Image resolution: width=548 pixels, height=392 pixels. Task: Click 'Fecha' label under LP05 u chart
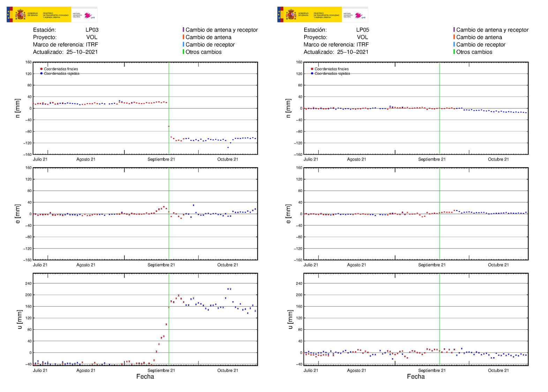click(x=416, y=377)
